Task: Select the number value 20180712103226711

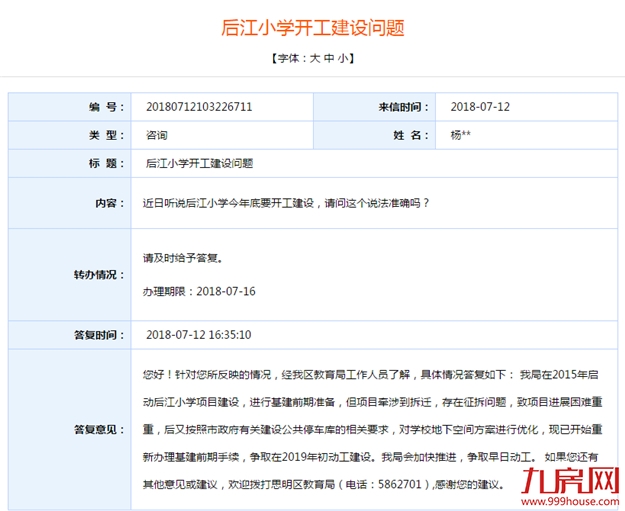Action: point(199,107)
